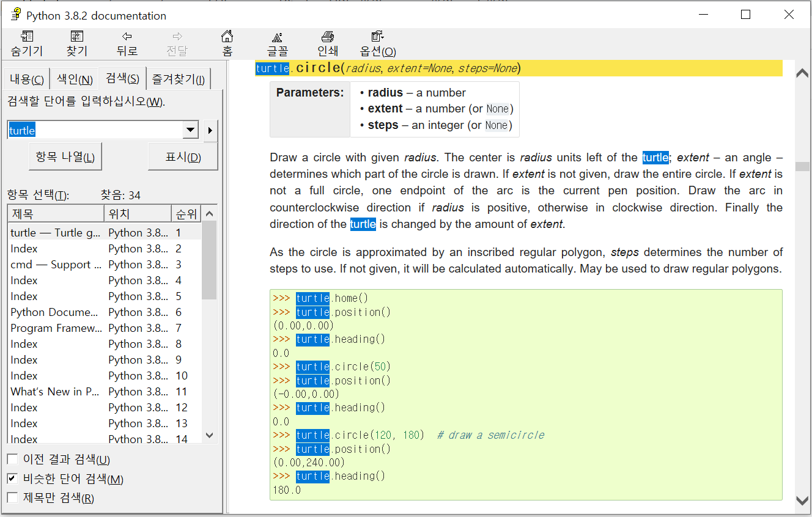Select the Index result ranked 2

click(105, 249)
